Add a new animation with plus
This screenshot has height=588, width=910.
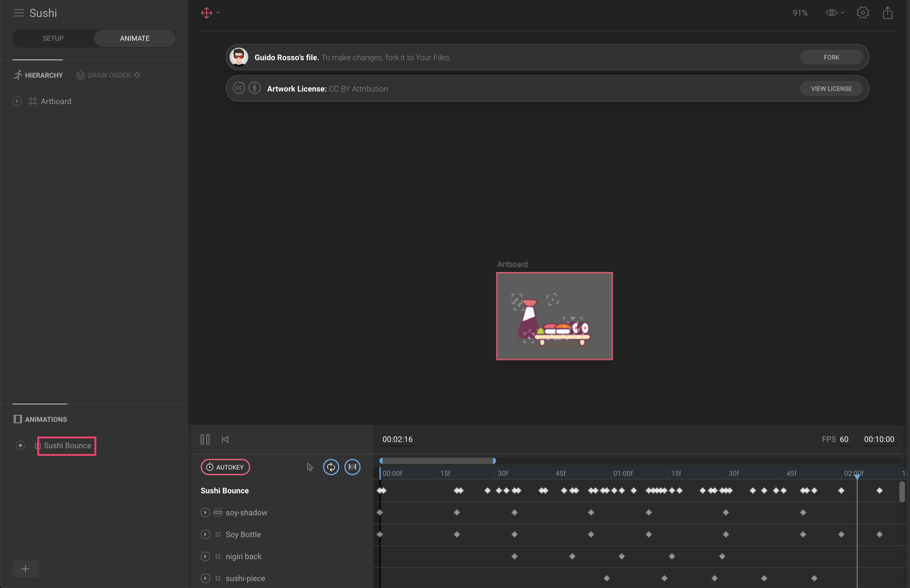click(x=26, y=569)
